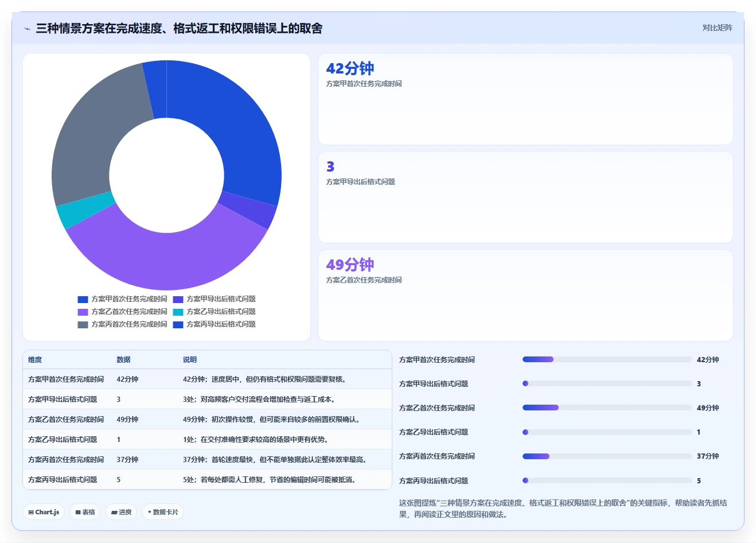Toggle legend item 方案丙首次任务完成时间 under the donut
The height and width of the screenshot is (543, 756).
click(x=122, y=324)
